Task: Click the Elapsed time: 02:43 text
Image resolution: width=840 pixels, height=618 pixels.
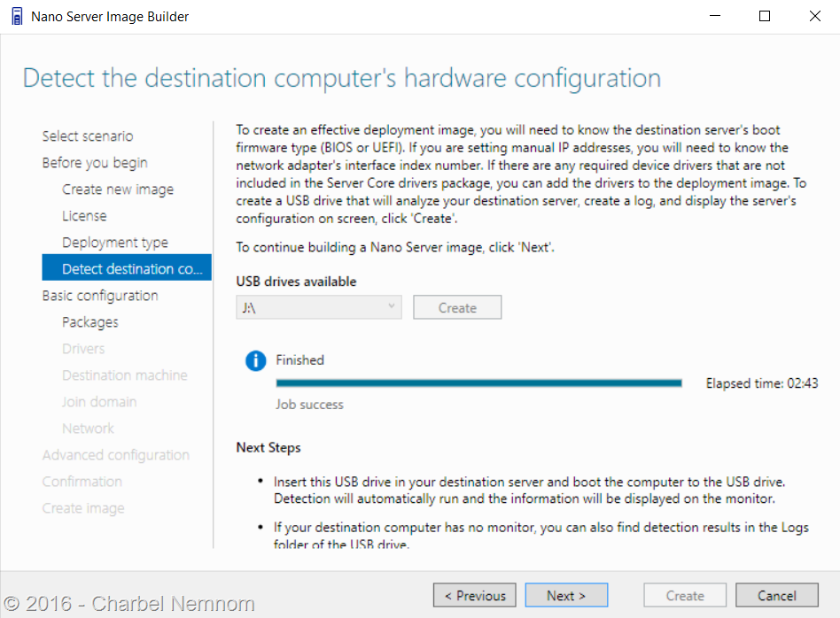Action: pyautogui.click(x=762, y=383)
